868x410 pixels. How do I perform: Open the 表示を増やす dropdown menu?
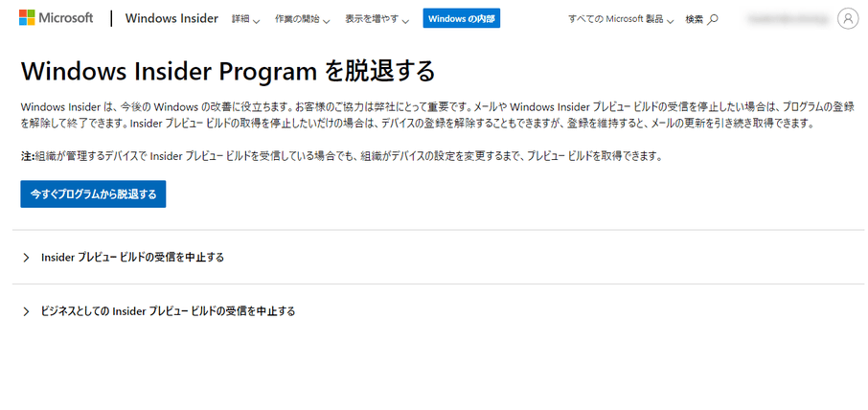click(377, 19)
